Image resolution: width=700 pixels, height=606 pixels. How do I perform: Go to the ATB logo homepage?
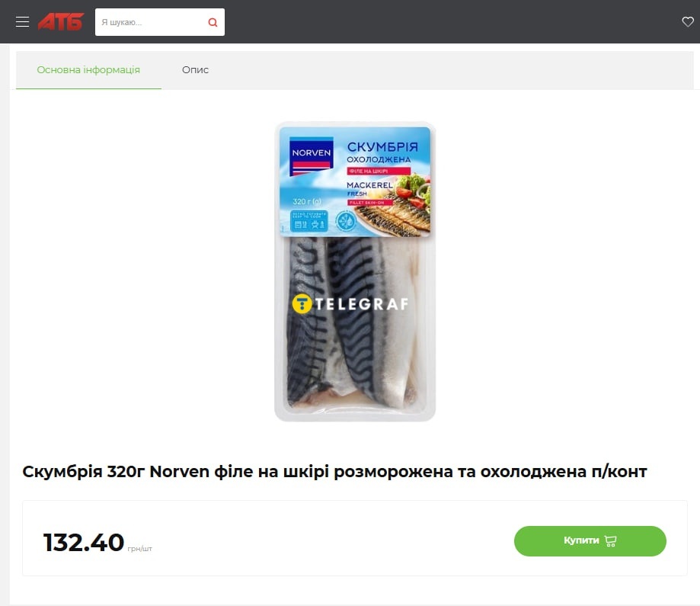click(61, 22)
